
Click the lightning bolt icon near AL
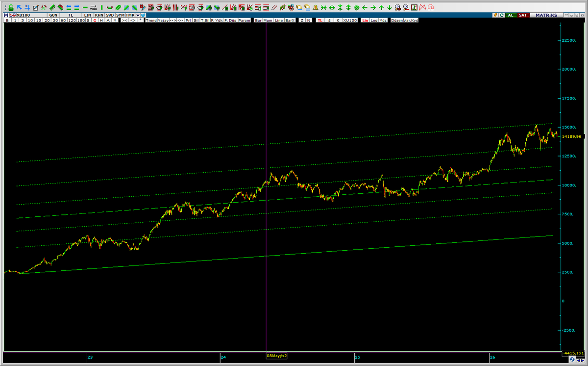point(495,15)
